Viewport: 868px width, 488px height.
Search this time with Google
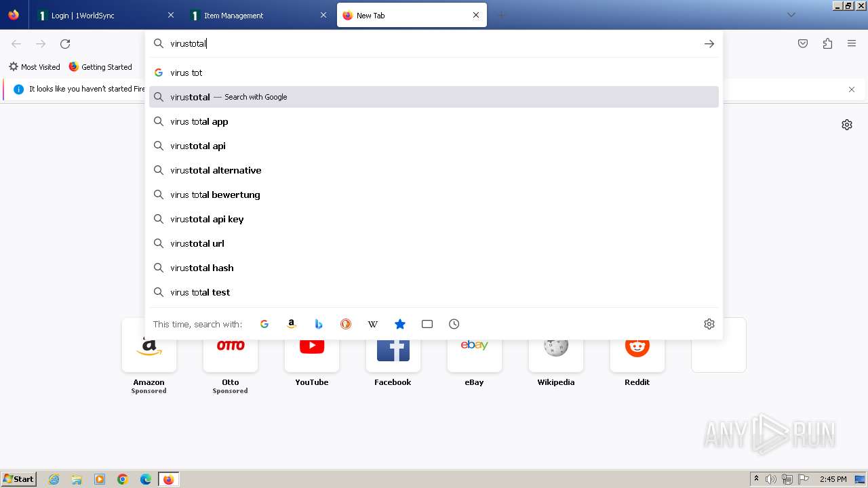coord(264,324)
